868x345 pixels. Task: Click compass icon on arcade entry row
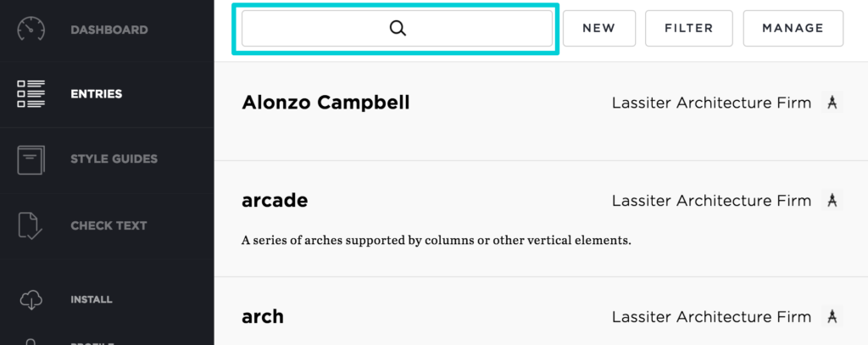pos(832,200)
